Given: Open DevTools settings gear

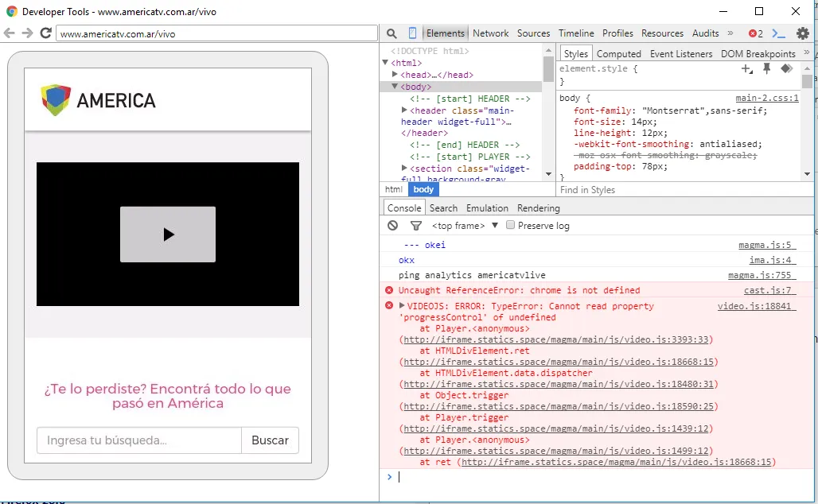Looking at the screenshot, I should (x=802, y=33).
